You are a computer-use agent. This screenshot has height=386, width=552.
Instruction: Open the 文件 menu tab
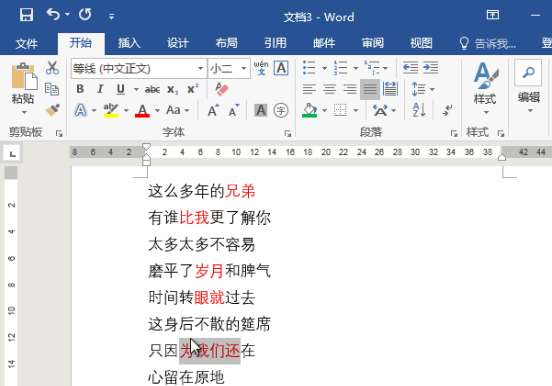coord(27,44)
